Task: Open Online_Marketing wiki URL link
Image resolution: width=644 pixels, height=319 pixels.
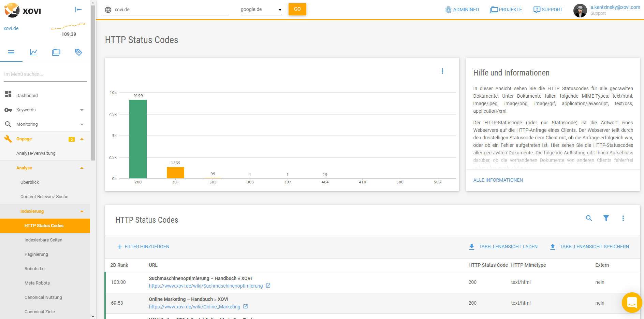Action: coord(194,307)
